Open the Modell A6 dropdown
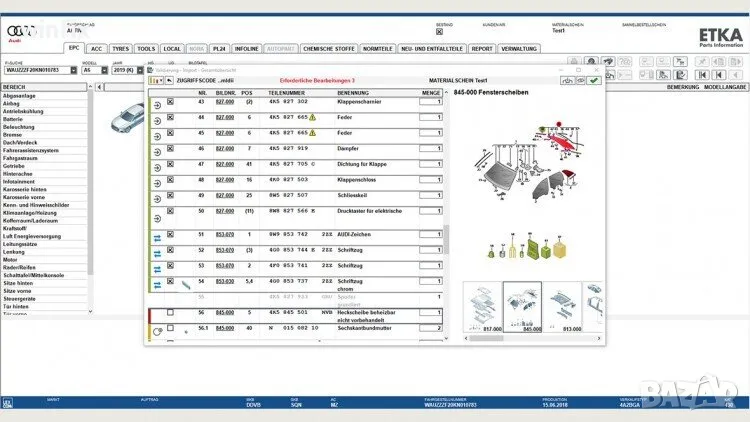This screenshot has width=750, height=422. point(102,71)
